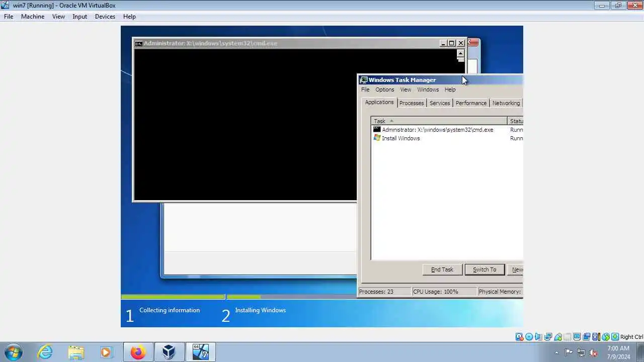Image resolution: width=644 pixels, height=362 pixels.
Task: Select the cmd.exe task row
Action: [x=448, y=130]
